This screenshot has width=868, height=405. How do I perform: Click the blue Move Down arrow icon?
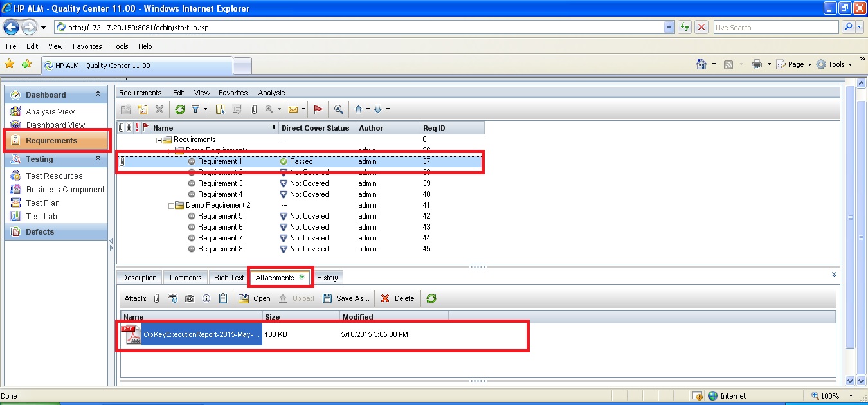(x=378, y=109)
